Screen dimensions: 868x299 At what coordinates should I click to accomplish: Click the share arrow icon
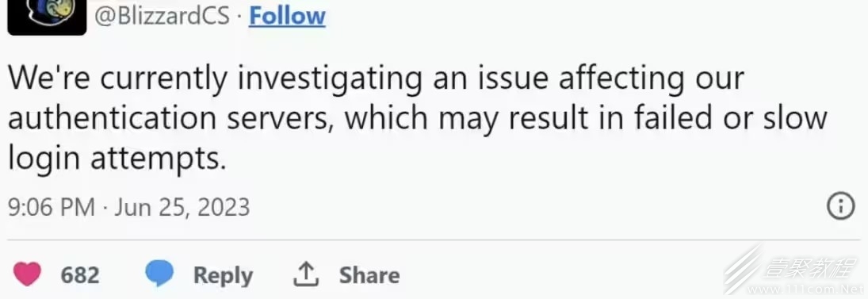pos(305,274)
